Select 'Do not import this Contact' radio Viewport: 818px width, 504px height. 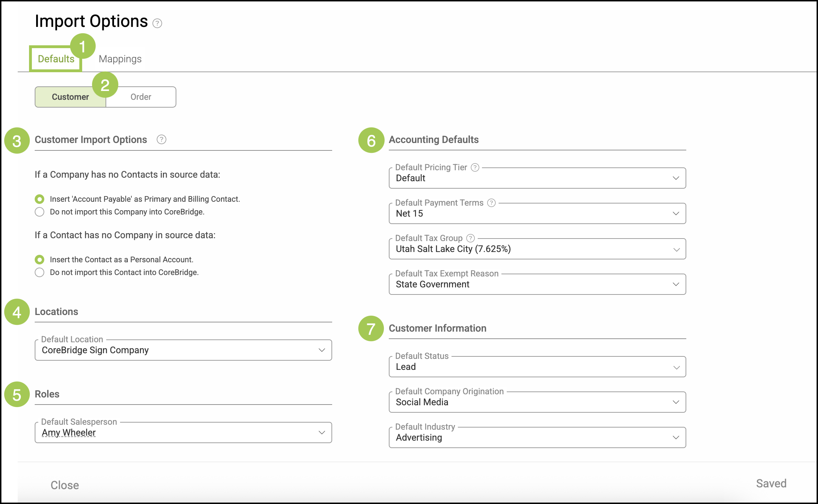click(40, 273)
